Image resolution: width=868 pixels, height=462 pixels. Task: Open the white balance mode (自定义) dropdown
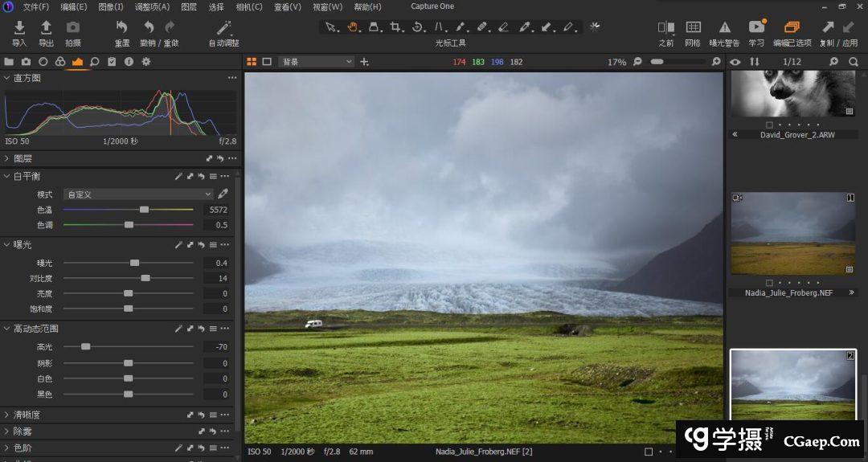click(x=138, y=194)
